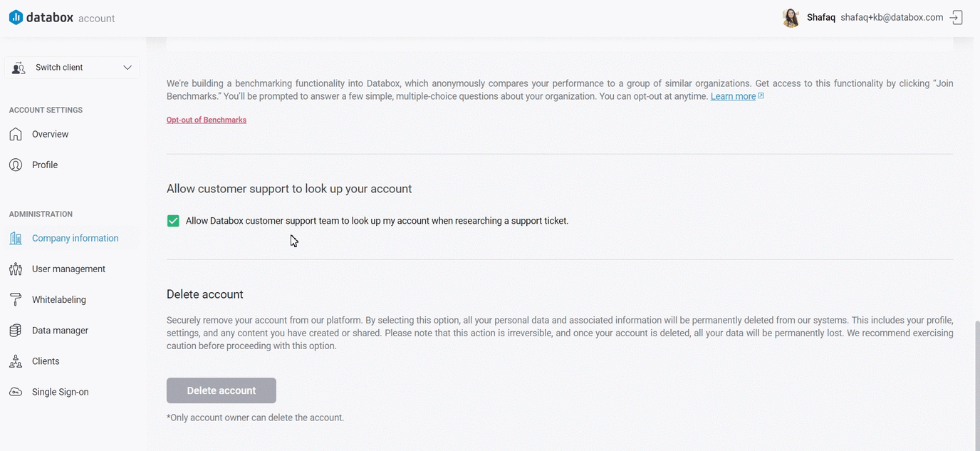
Task: Select Company information in Administration menu
Action: tap(75, 237)
